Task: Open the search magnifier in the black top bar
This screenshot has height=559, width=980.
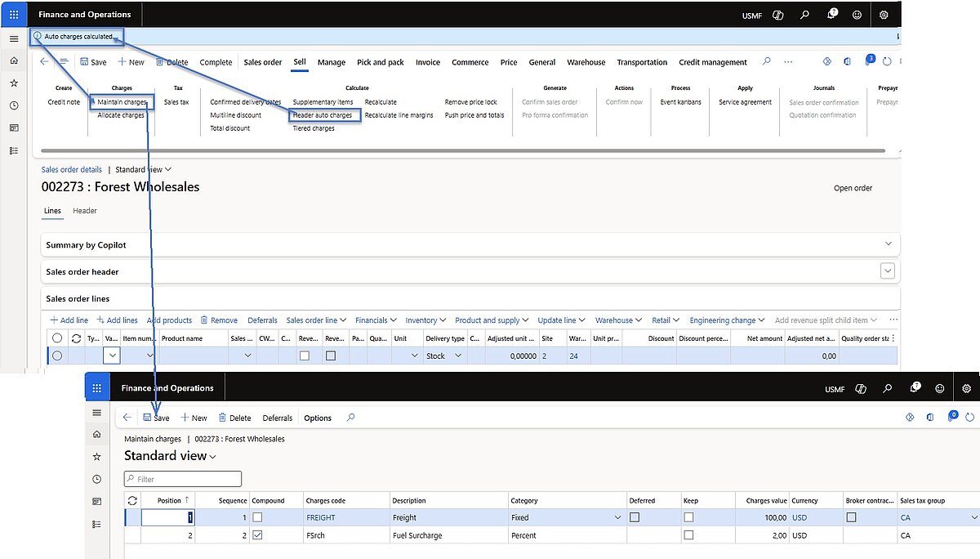Action: [804, 15]
